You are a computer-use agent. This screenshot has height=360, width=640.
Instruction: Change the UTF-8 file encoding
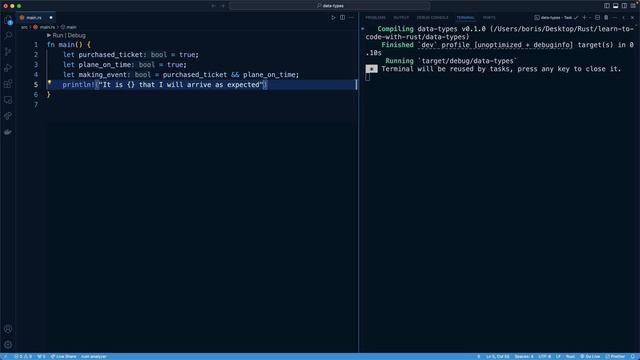click(544, 356)
